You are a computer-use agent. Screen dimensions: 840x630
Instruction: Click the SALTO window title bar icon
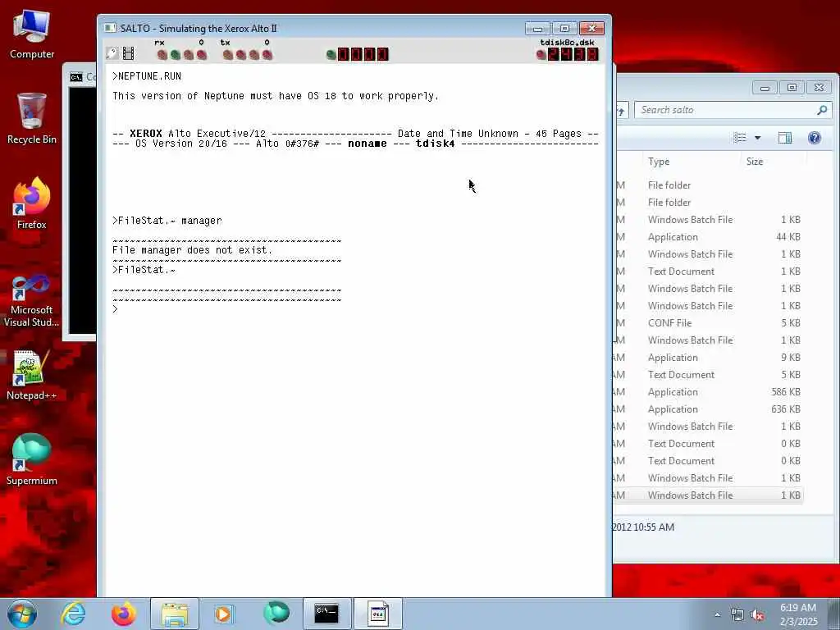(x=111, y=28)
